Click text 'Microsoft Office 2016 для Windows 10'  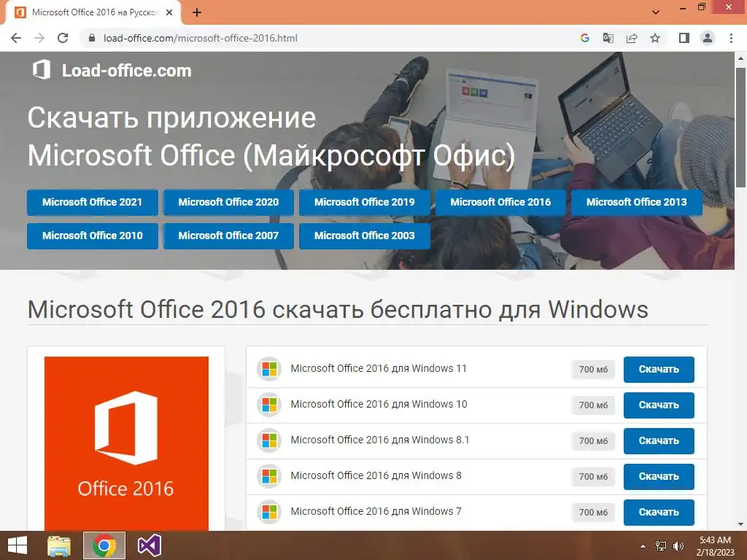pos(379,404)
